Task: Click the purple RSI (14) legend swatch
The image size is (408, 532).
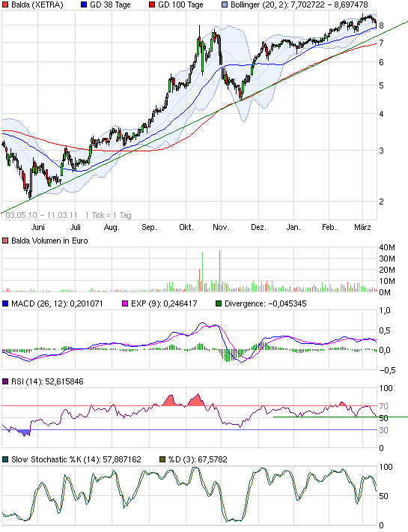Action: pos(5,381)
